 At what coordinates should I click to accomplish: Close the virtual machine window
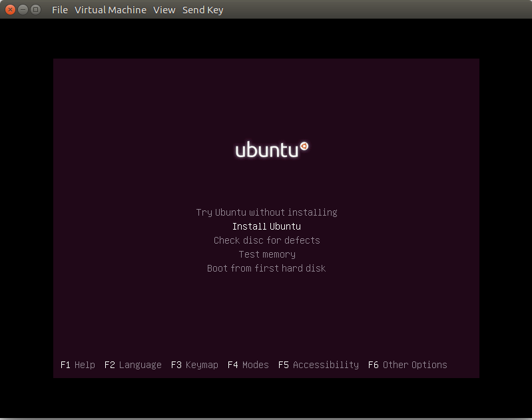10,9
